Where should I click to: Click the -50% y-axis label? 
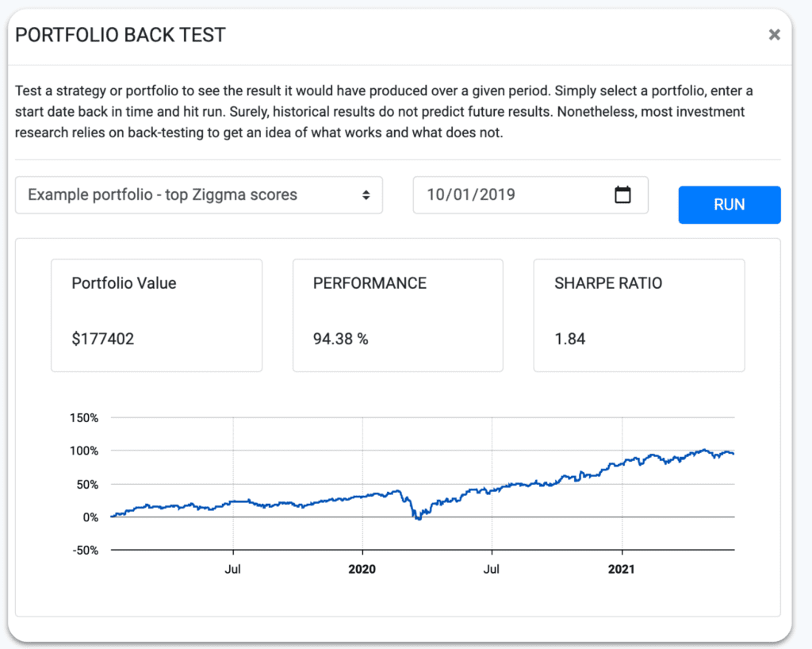coord(85,551)
